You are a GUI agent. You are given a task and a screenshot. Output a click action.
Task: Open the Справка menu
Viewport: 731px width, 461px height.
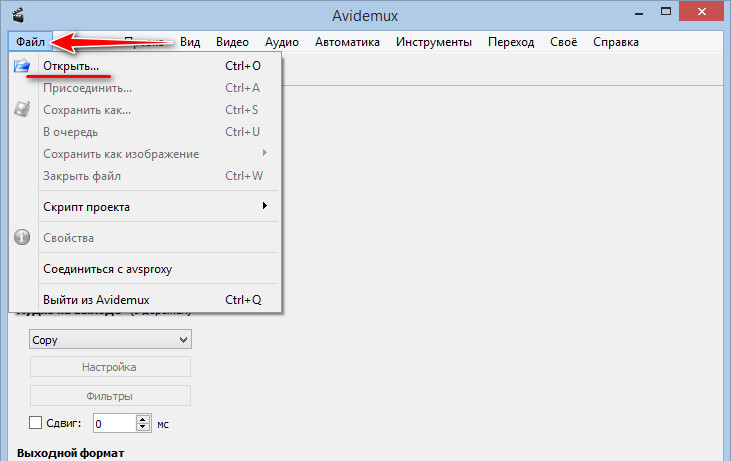tap(615, 42)
